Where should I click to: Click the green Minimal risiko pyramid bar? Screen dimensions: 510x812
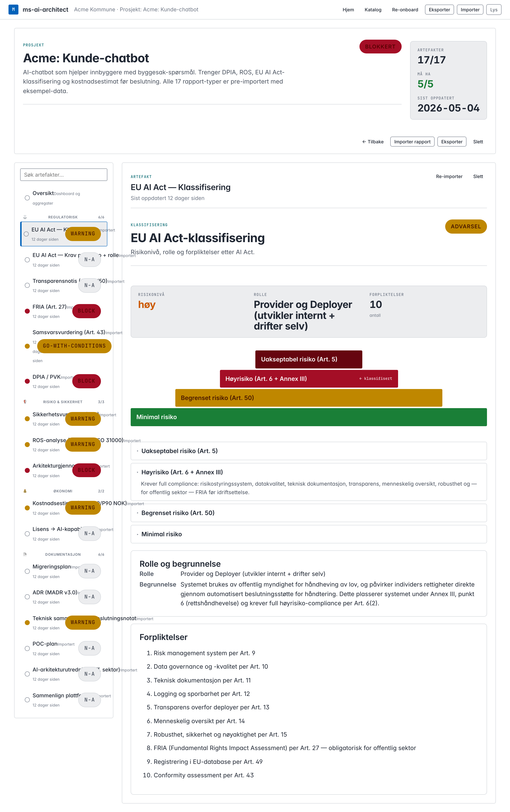click(309, 417)
